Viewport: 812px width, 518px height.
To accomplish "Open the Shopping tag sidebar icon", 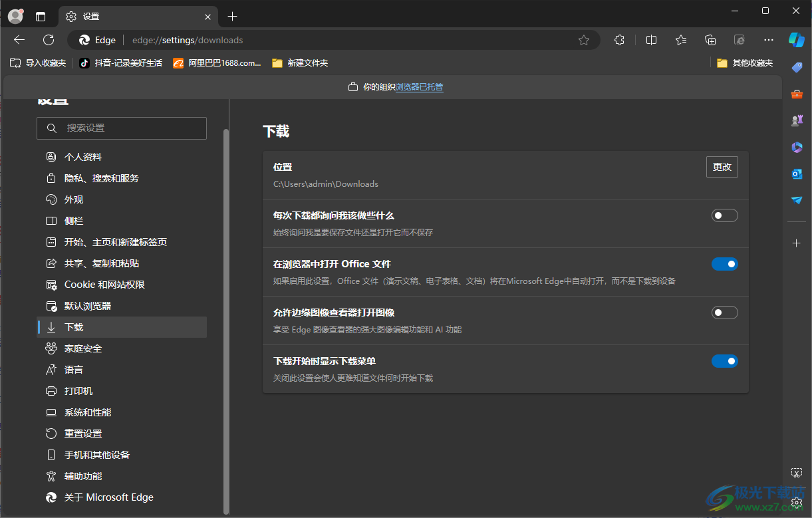I will click(797, 67).
